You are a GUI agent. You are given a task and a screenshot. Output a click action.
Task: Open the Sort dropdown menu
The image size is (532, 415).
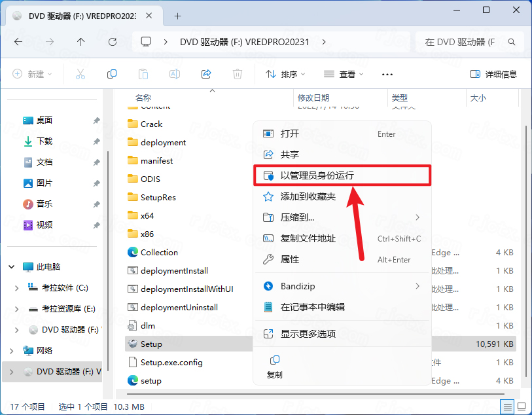285,74
